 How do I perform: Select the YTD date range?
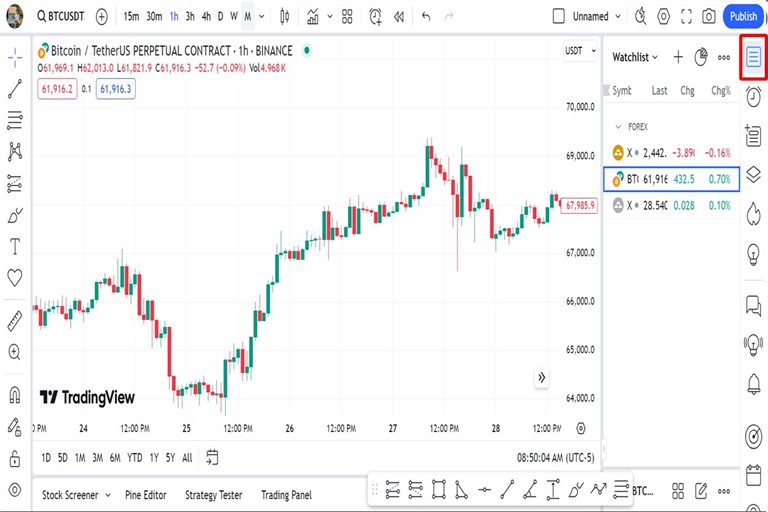[x=134, y=458]
